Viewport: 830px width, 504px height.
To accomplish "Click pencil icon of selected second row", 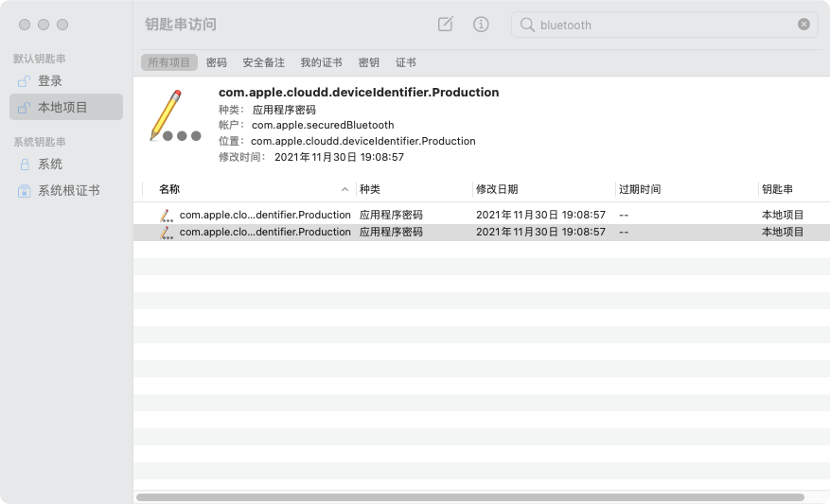I will click(x=167, y=233).
